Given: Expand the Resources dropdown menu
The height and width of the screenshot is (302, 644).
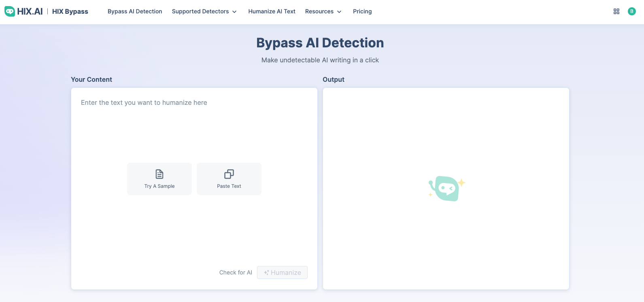Looking at the screenshot, I should tap(323, 11).
